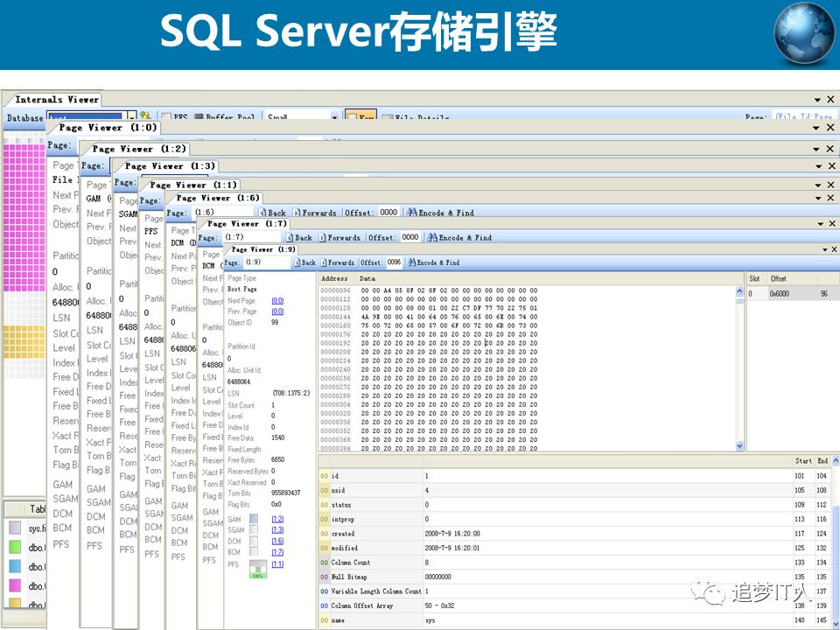The width and height of the screenshot is (840, 630).
Task: Follow the GAM page link [1:2]
Action: (277, 519)
